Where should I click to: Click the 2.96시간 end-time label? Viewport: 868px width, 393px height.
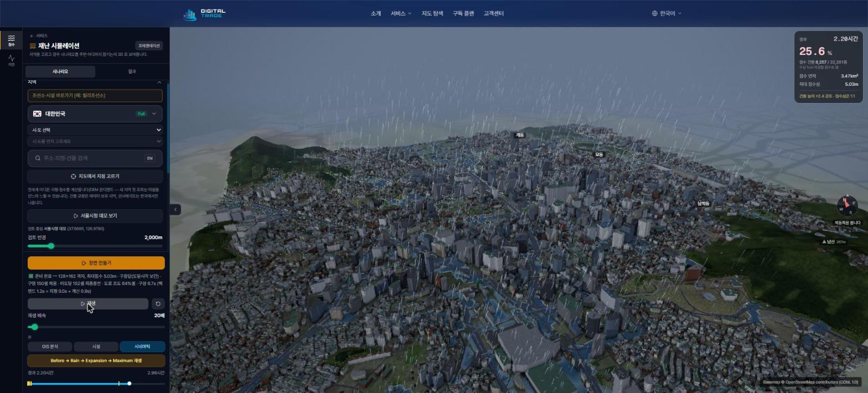click(156, 373)
